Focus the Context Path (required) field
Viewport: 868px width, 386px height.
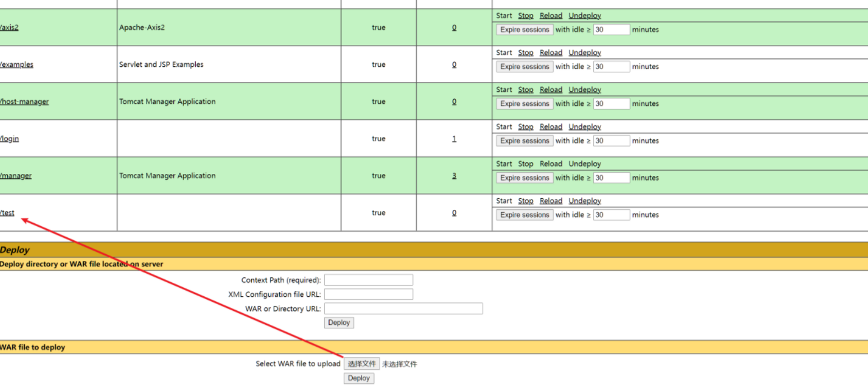368,280
